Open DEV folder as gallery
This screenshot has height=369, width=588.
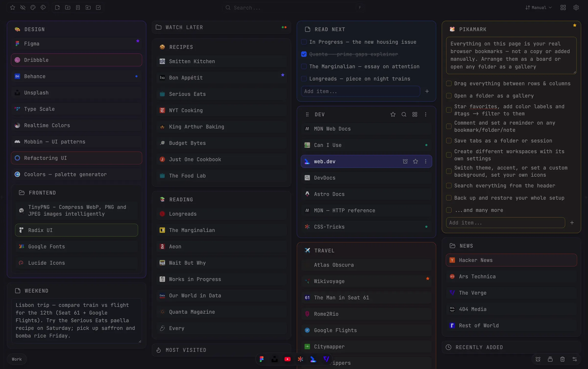point(415,114)
